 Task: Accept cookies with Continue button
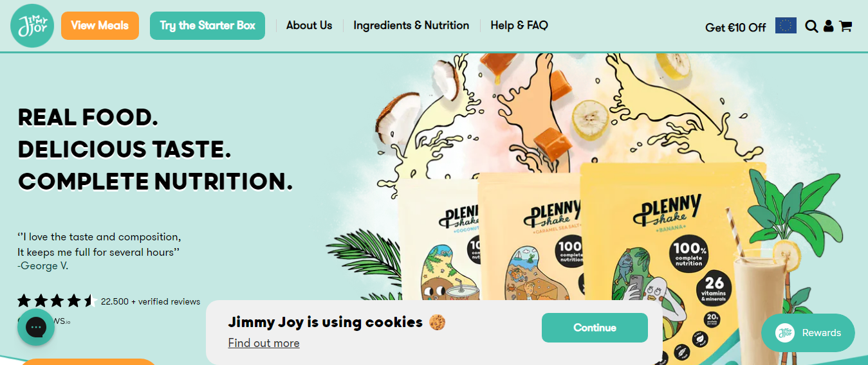coord(595,328)
